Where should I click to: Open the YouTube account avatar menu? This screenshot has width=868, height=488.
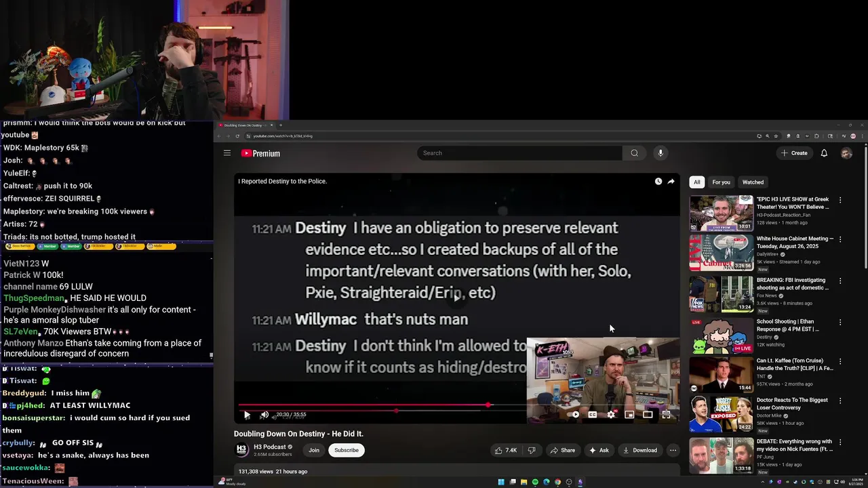pyautogui.click(x=846, y=153)
